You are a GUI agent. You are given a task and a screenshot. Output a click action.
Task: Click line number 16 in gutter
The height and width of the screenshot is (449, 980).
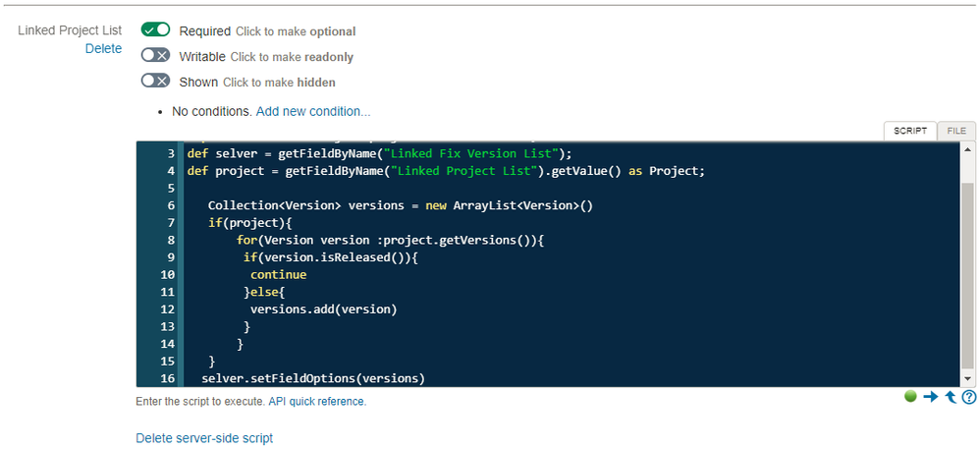click(168, 378)
